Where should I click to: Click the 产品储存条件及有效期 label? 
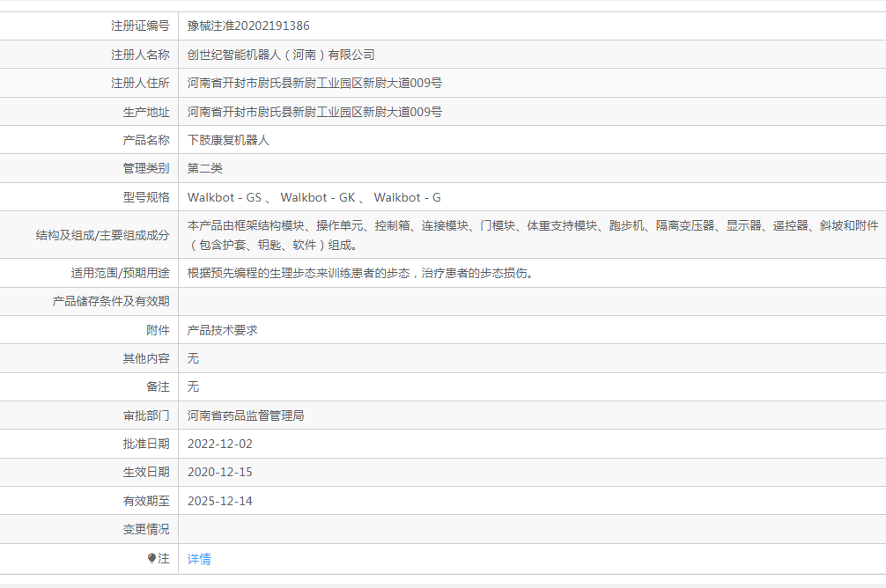111,302
